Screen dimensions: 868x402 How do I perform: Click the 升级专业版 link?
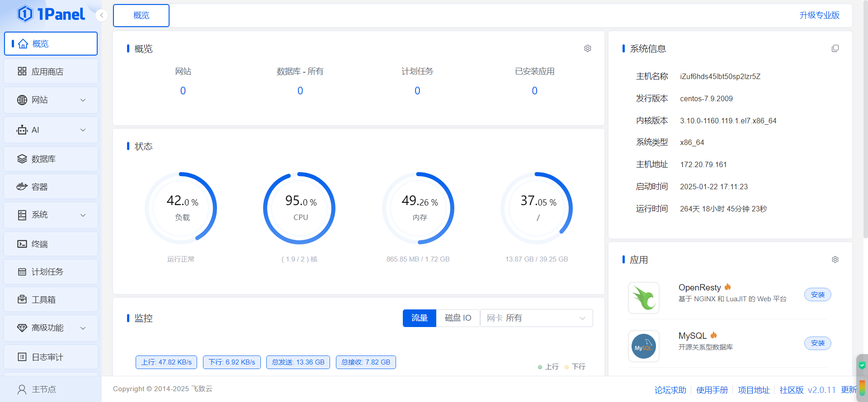coord(819,15)
